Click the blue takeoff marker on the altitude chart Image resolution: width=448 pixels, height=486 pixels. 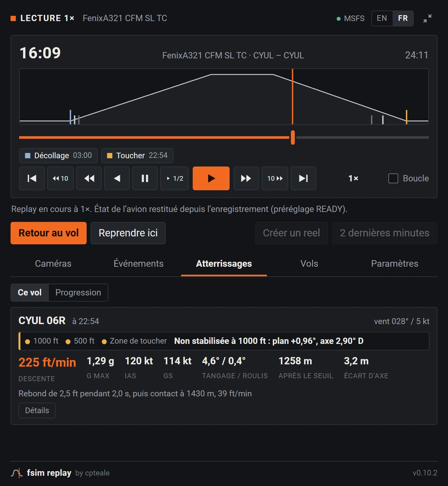click(70, 117)
